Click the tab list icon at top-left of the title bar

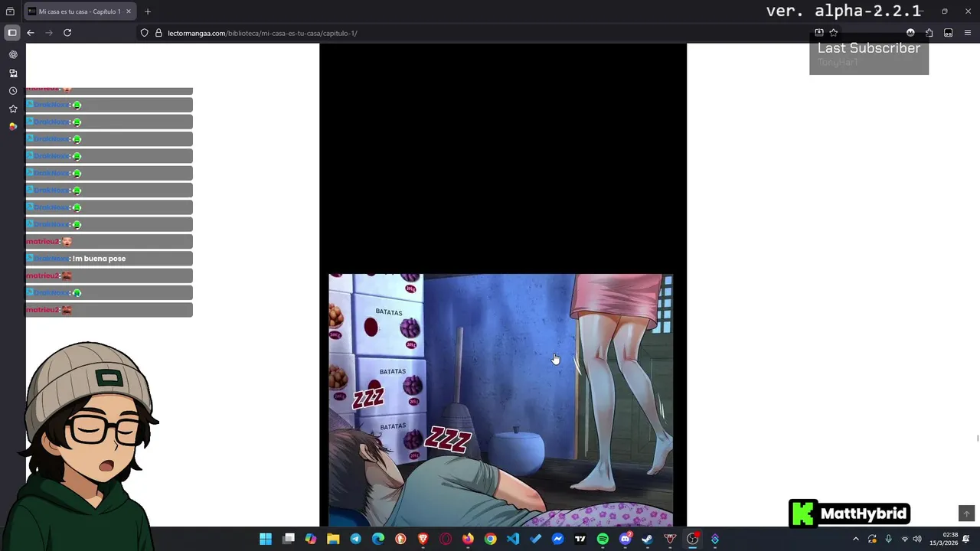point(10,11)
